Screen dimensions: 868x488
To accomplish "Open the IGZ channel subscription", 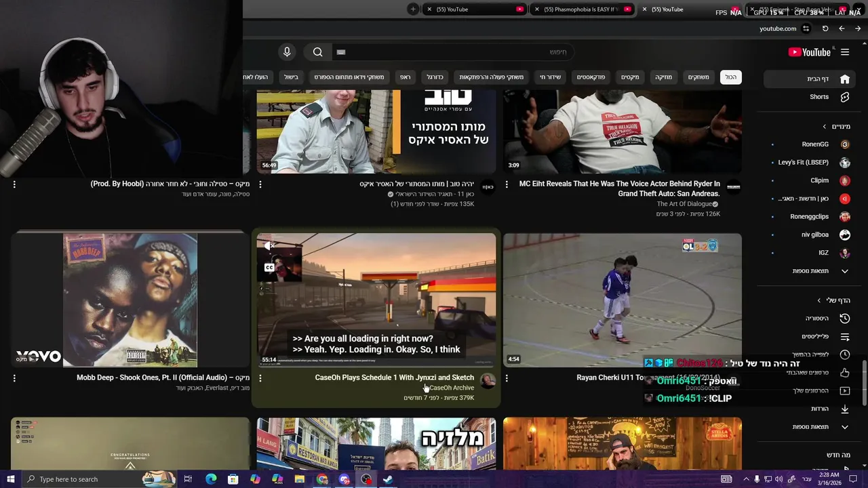I will pos(810,253).
